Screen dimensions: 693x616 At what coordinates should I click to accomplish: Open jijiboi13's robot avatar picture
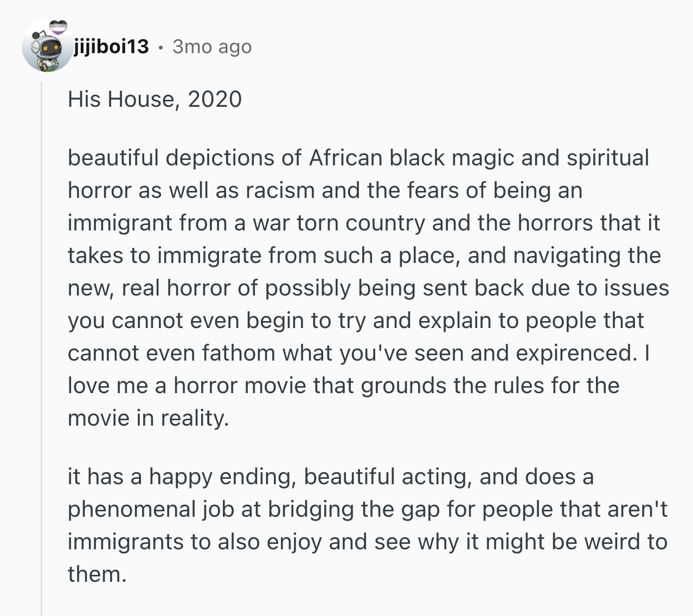[x=47, y=47]
